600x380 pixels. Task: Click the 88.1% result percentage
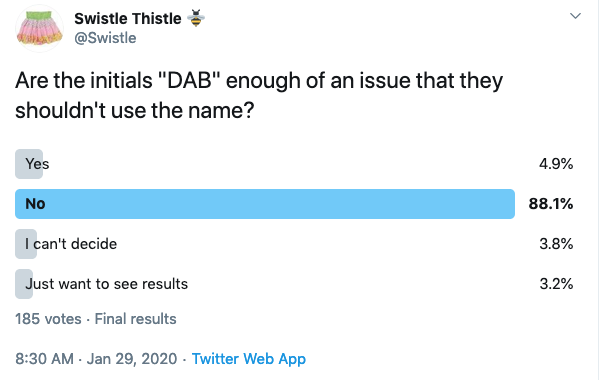(551, 204)
